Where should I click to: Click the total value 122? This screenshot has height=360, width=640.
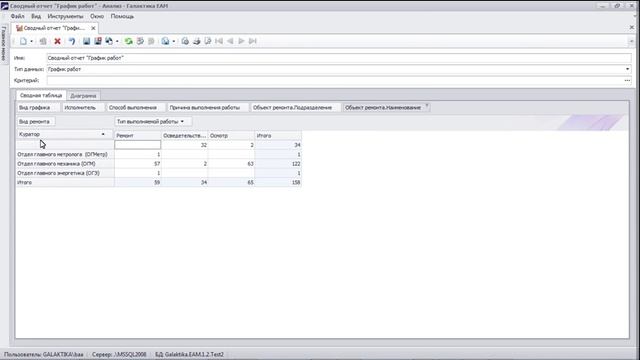278,164
